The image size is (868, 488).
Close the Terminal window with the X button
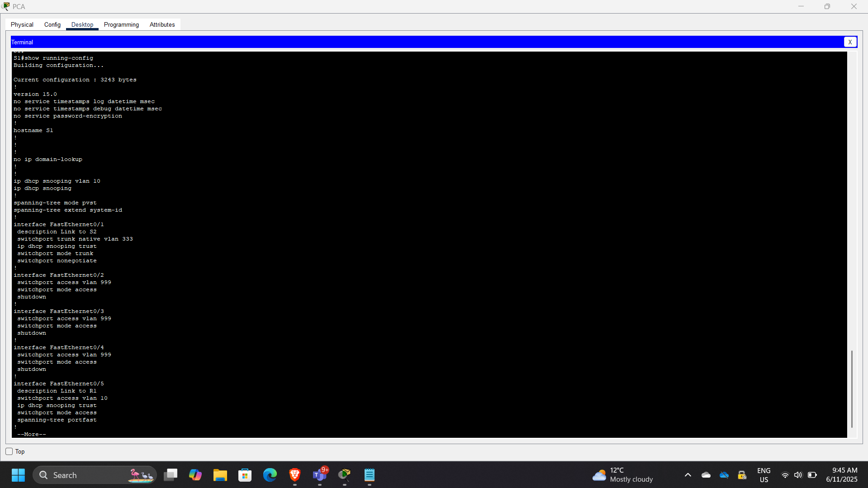click(x=850, y=42)
